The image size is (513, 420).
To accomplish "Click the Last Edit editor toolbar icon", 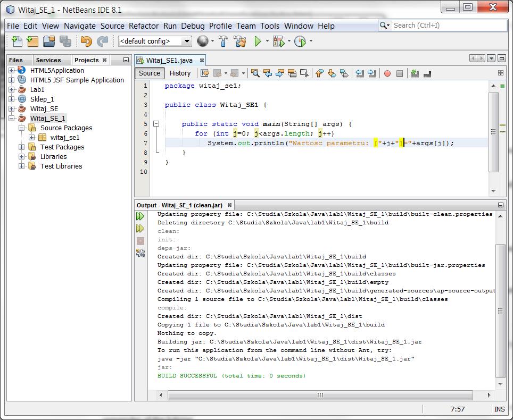I will pos(205,73).
